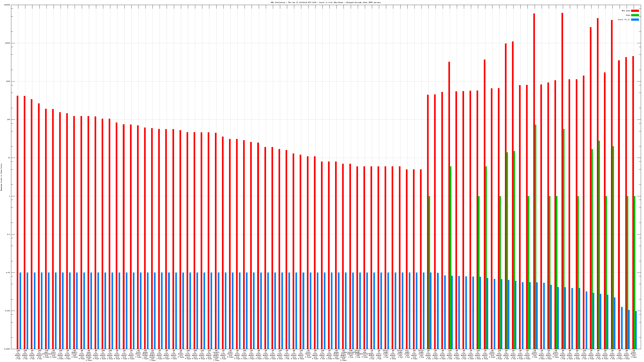Click the 'Not Spam' legend label

pos(626,11)
